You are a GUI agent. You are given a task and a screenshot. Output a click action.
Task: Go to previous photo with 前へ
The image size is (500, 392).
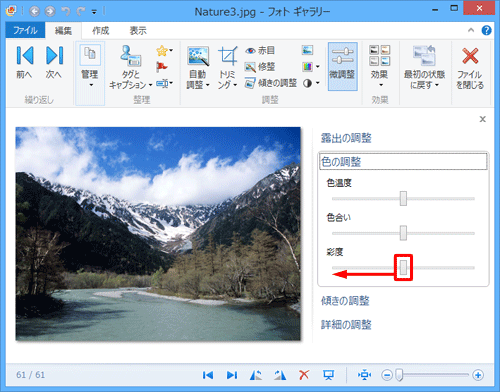click(x=25, y=63)
